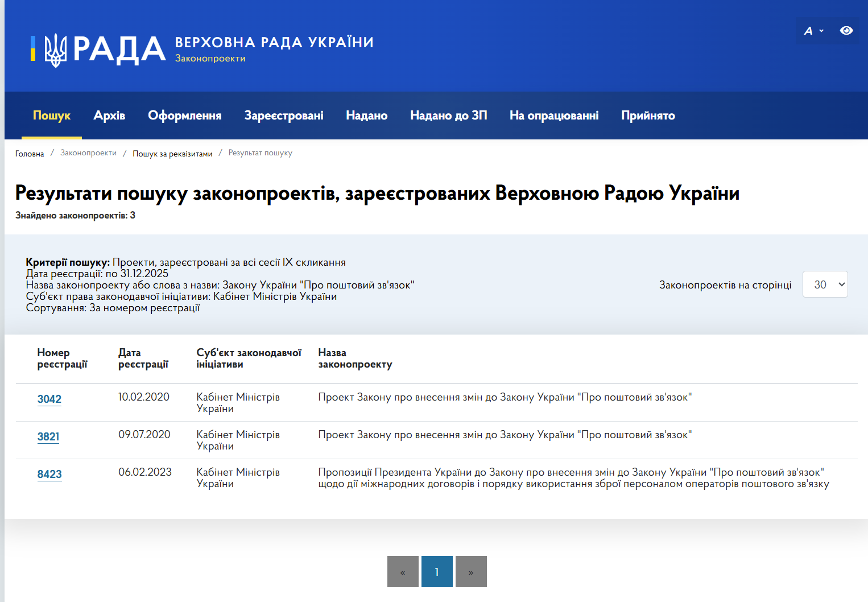868x602 pixels.
Task: Select the Надано menu item
Action: (x=367, y=116)
